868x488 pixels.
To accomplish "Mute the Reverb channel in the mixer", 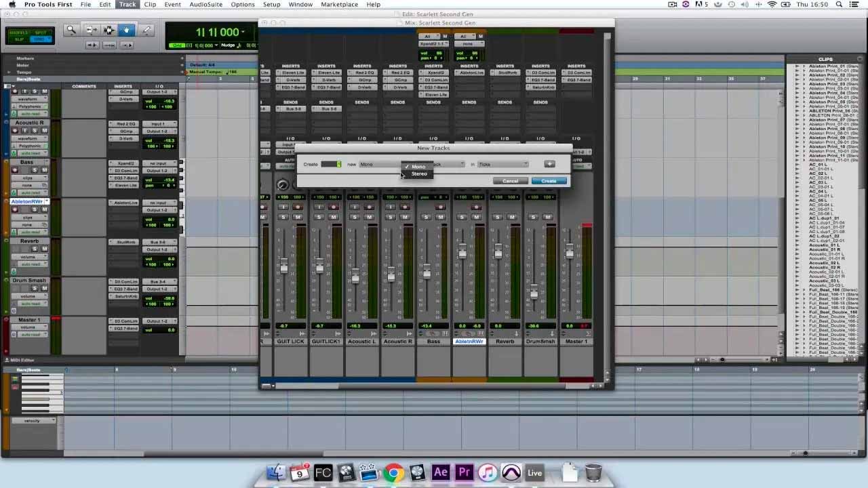I will [511, 217].
